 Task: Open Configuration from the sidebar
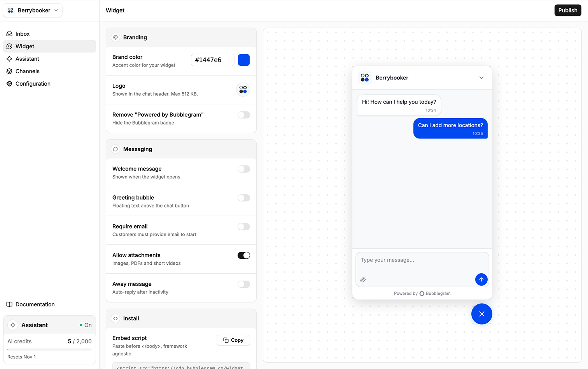49,84
